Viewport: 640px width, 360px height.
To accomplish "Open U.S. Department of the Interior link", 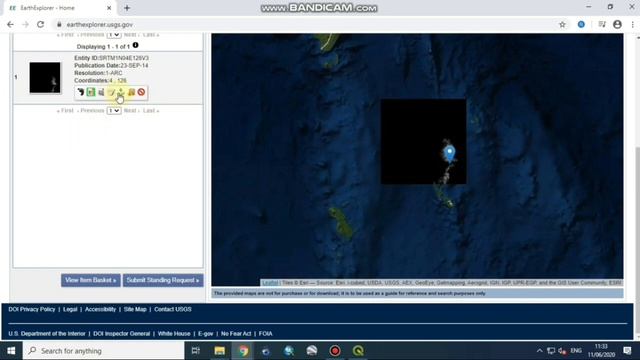I will [x=47, y=334].
